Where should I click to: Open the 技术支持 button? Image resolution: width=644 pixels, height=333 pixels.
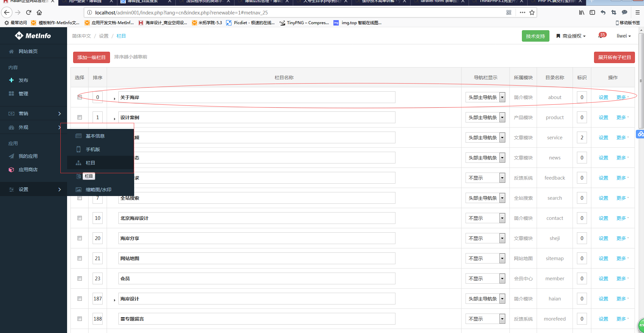(x=535, y=36)
